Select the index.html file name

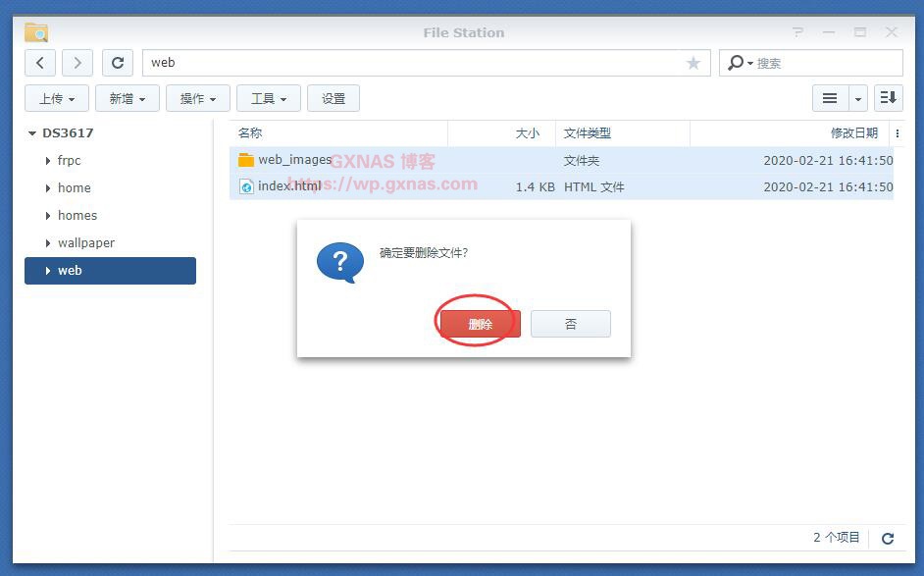289,186
